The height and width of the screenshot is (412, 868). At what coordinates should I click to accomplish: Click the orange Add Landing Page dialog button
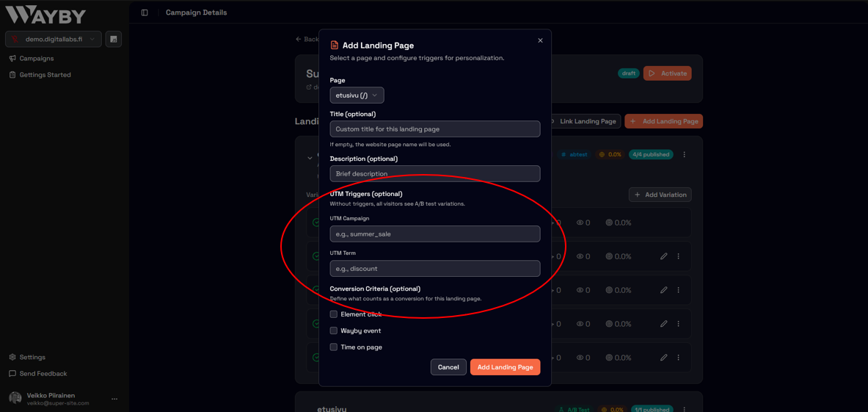[x=506, y=367]
